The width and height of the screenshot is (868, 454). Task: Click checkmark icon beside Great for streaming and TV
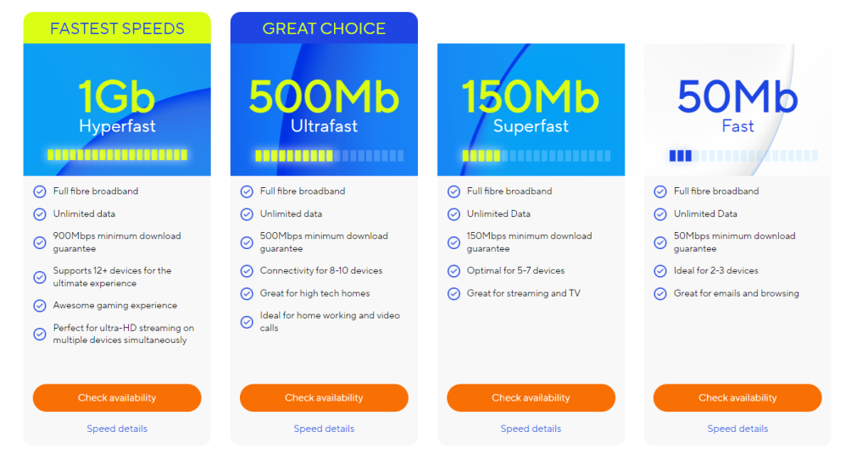pyautogui.click(x=454, y=294)
